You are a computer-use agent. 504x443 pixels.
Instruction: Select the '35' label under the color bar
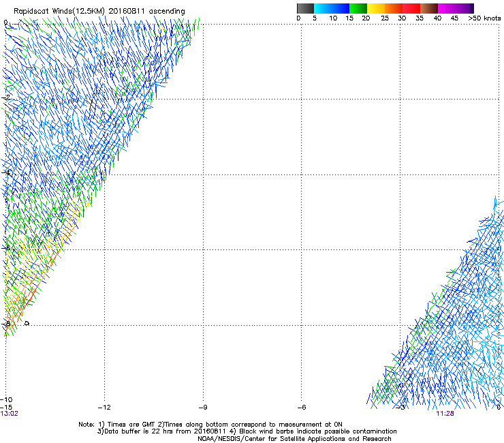pyautogui.click(x=420, y=18)
